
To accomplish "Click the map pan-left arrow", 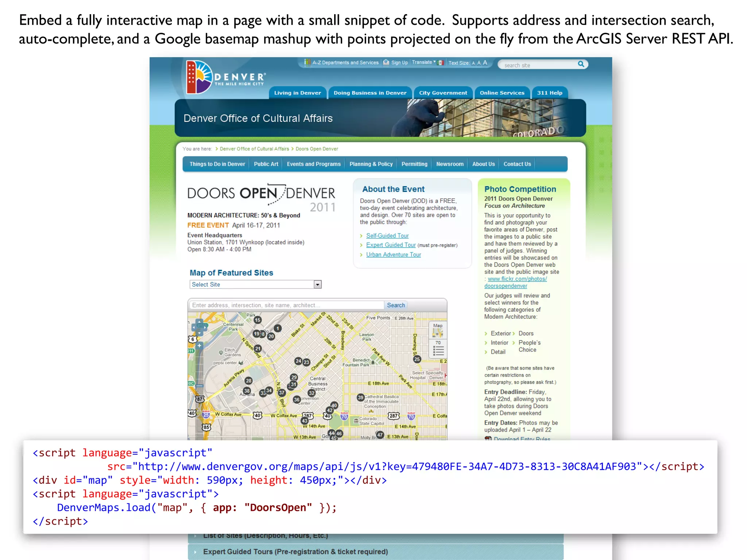I will tap(194, 327).
